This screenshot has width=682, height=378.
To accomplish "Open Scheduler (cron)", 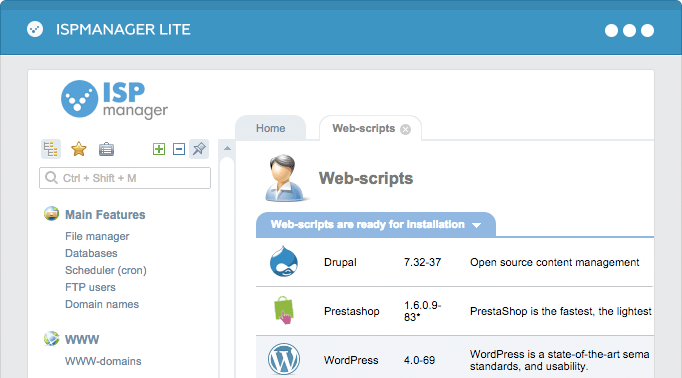I will [x=106, y=270].
